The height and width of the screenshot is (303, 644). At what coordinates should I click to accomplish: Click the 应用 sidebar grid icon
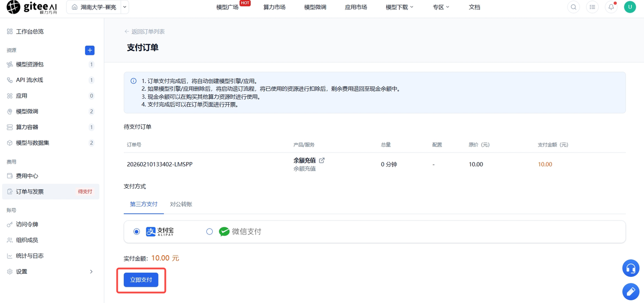[x=10, y=96]
